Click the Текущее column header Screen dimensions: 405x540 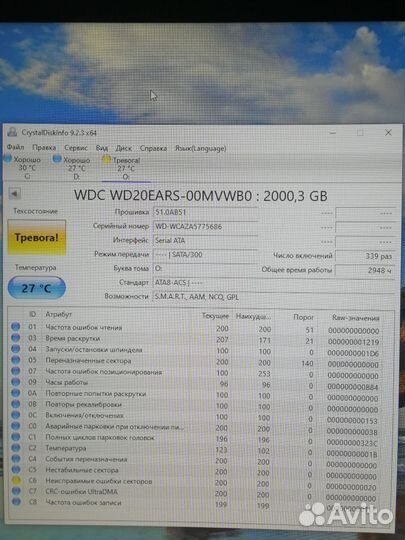[x=215, y=315]
